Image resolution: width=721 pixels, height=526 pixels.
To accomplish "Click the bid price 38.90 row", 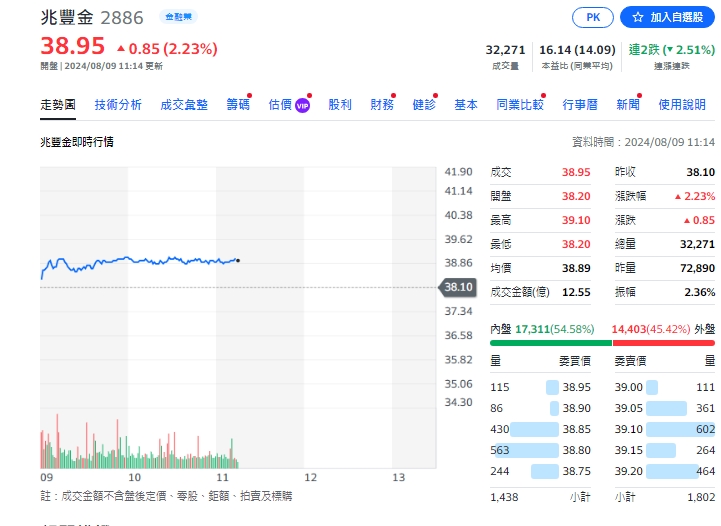I will coord(540,408).
